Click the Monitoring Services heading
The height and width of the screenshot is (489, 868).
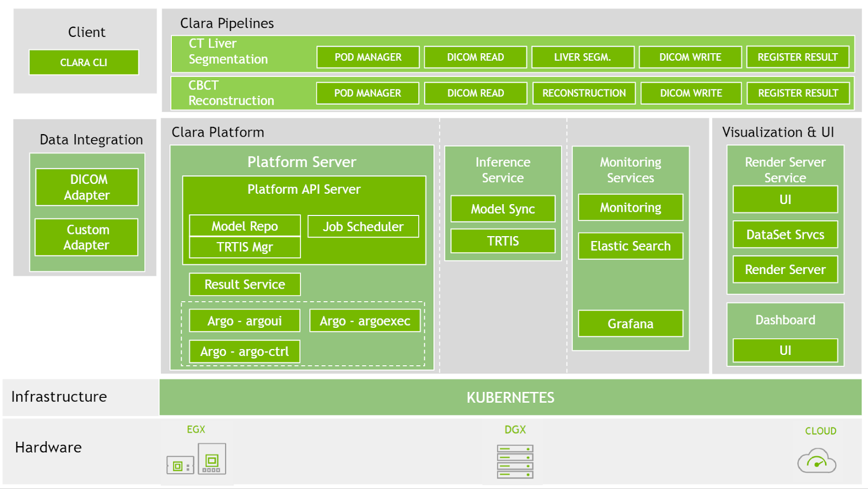(x=630, y=170)
